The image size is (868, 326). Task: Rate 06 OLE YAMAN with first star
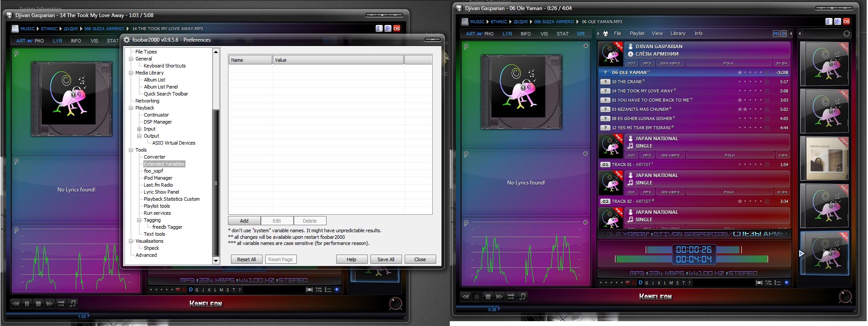740,72
